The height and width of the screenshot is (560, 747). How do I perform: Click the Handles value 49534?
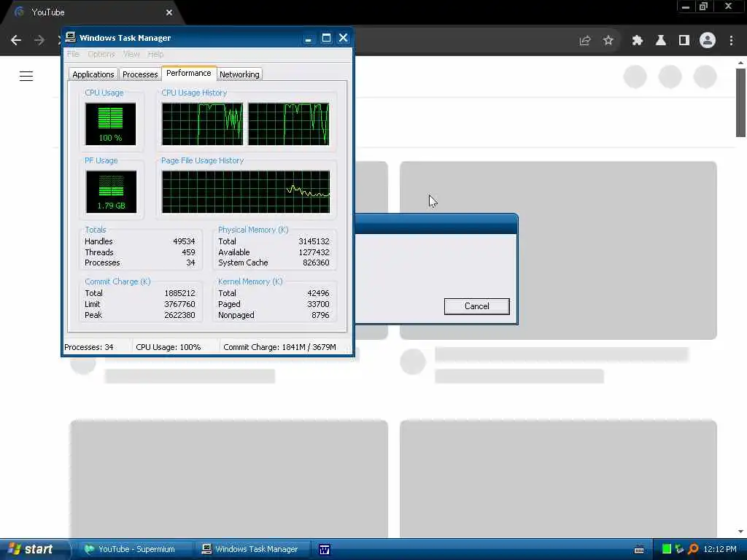(x=184, y=241)
